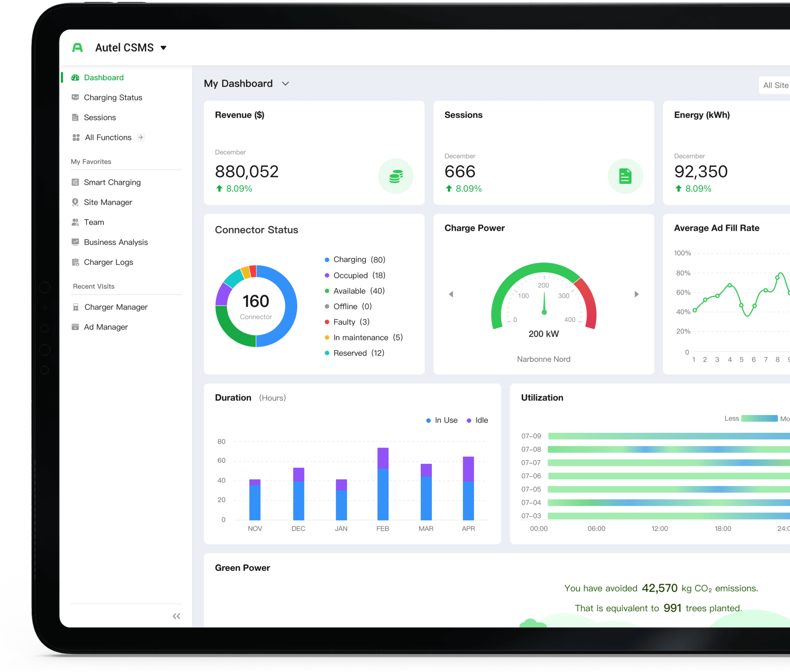The height and width of the screenshot is (672, 790).
Task: Toggle Charging (80) legend entry
Action: 355,260
